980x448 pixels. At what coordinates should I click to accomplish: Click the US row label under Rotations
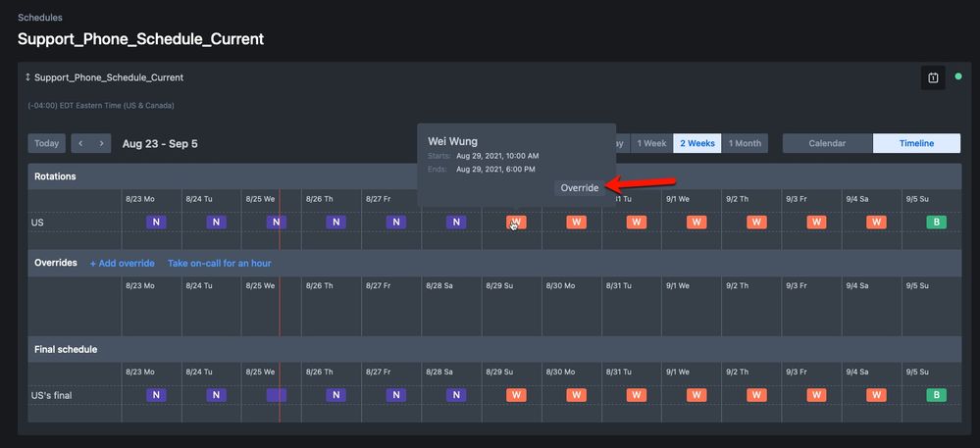point(37,222)
